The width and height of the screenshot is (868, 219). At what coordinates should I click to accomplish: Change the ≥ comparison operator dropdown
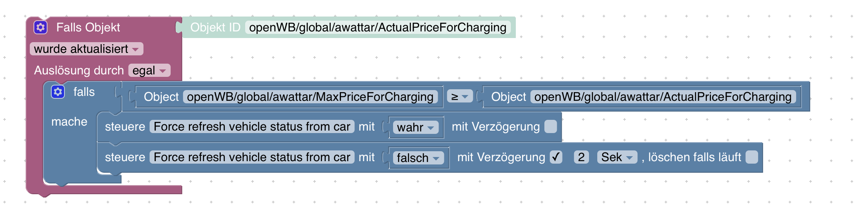(x=460, y=97)
